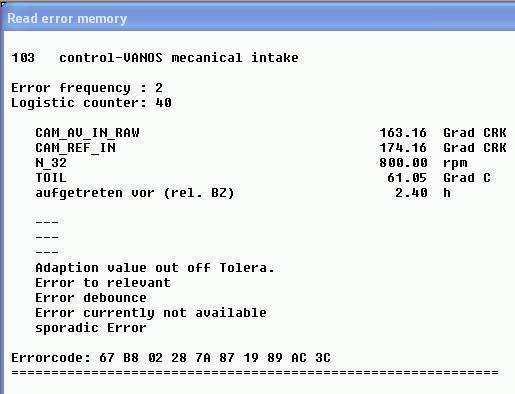Click the 'Error frequency : 2' line
This screenshot has width=515, height=394.
point(87,88)
